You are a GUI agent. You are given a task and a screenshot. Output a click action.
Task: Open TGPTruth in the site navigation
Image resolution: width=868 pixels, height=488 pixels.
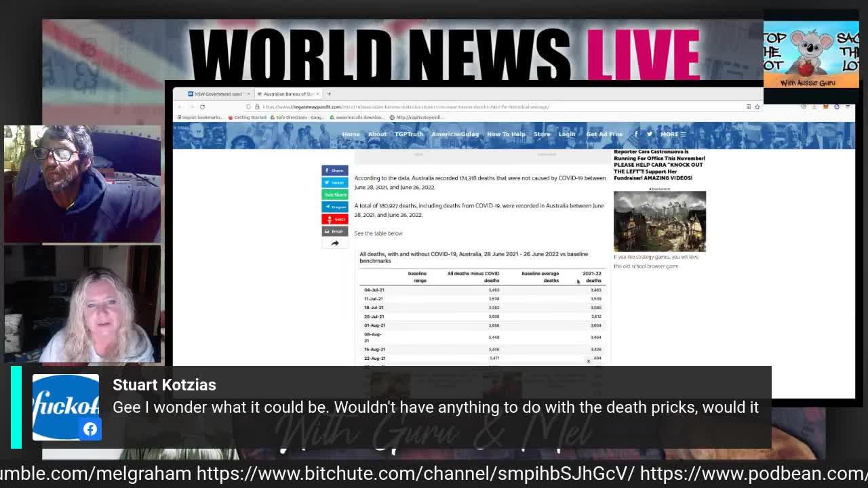pyautogui.click(x=409, y=134)
